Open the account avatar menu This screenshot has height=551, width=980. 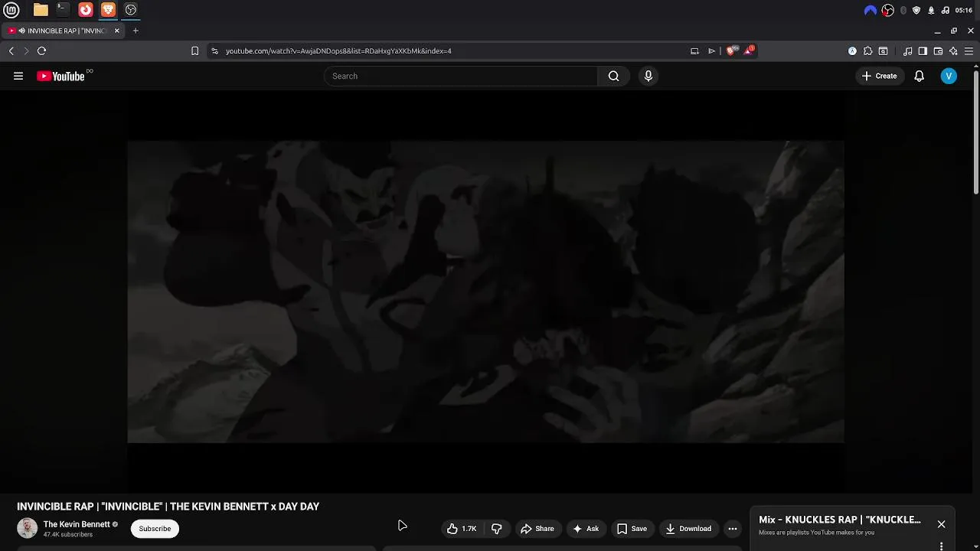click(949, 76)
